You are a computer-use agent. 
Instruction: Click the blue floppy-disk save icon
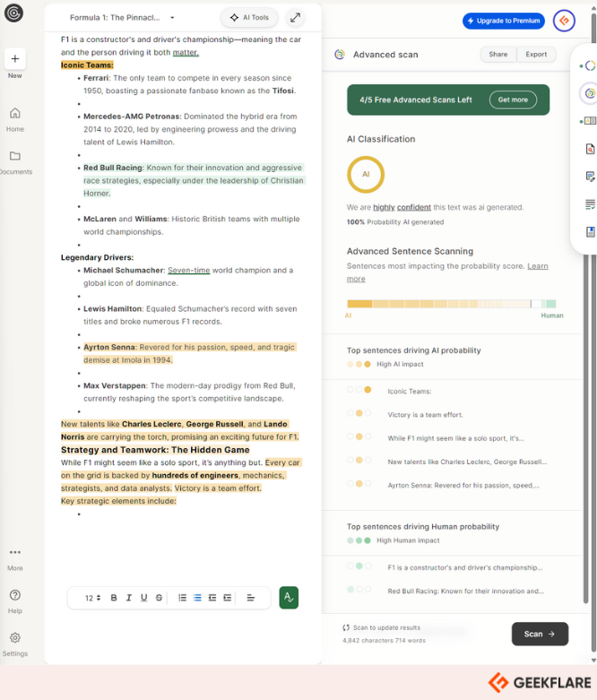point(591,232)
